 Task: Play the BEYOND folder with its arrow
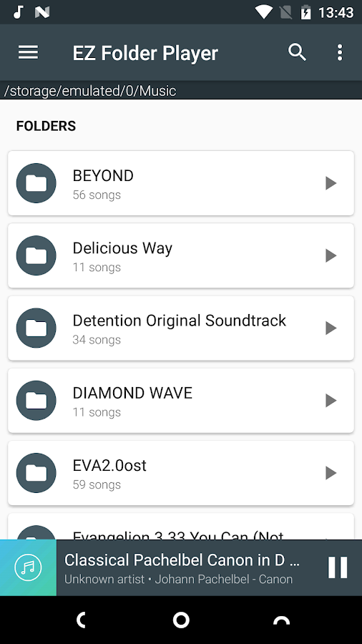331,183
